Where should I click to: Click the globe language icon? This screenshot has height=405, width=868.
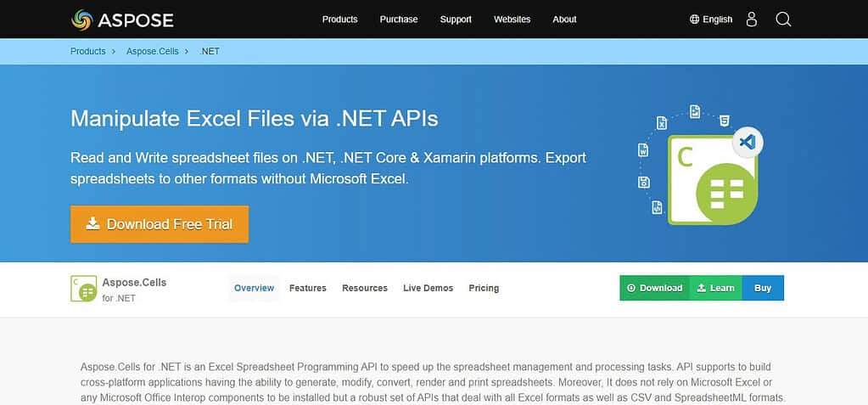coord(695,20)
